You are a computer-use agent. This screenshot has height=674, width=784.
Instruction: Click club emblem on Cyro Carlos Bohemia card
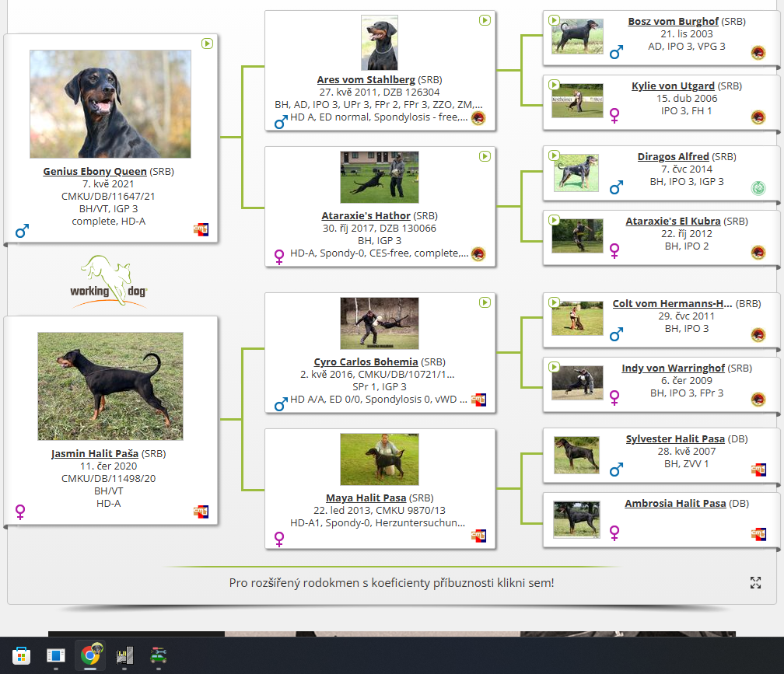click(479, 400)
